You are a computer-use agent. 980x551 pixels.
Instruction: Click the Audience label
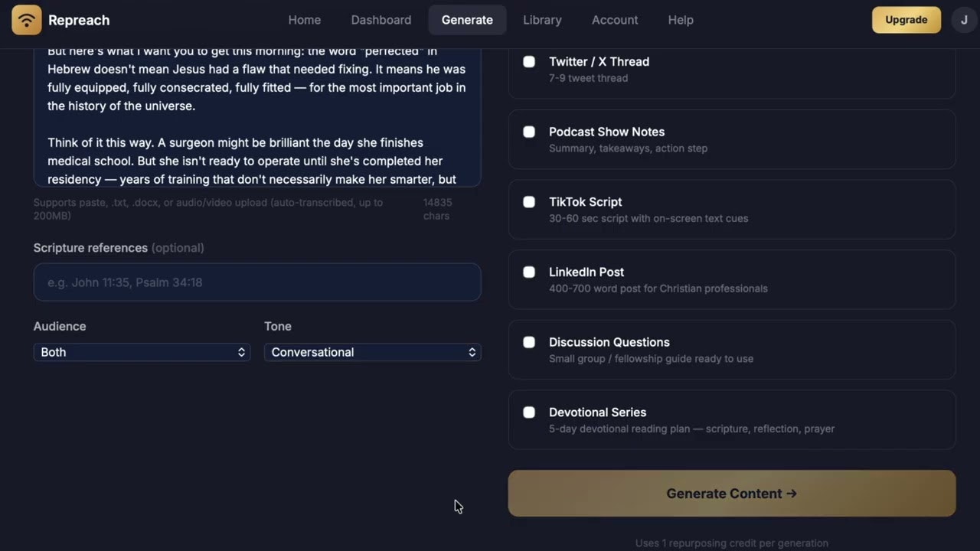tap(60, 326)
